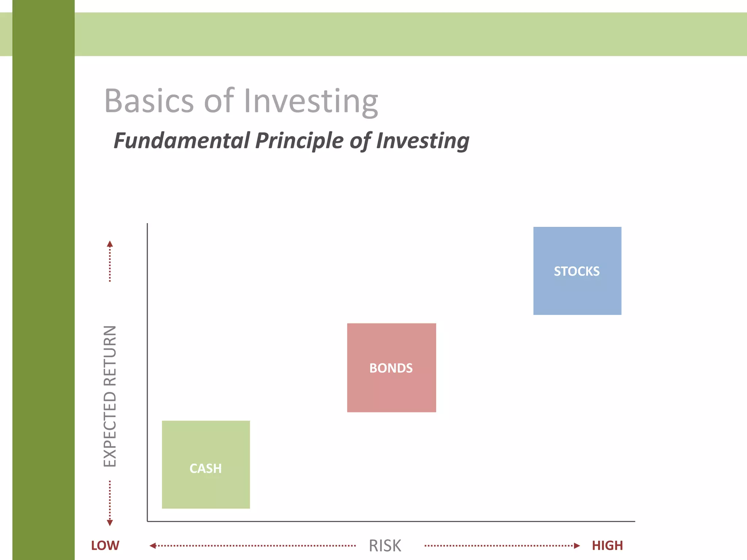Click the left-pointing arrowhead next to LOW
Screen dimensions: 747x560
[x=153, y=546]
